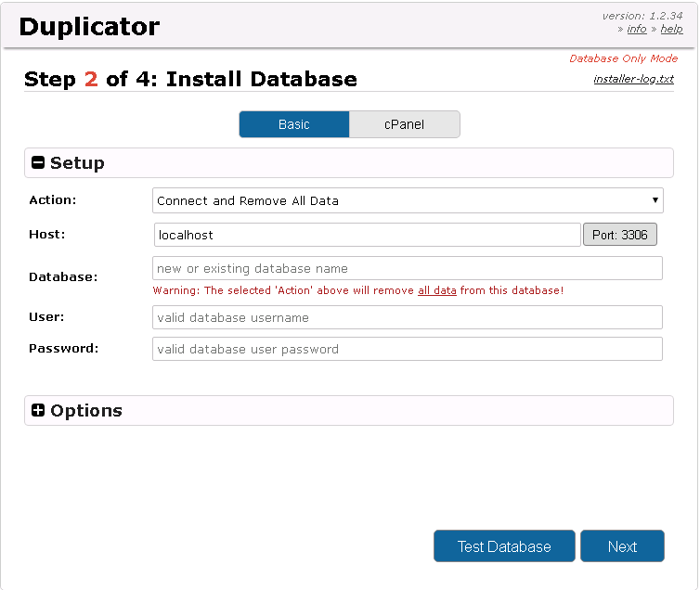This screenshot has height=590, width=700.
Task: Click the plus icon beside Options
Action: (38, 410)
